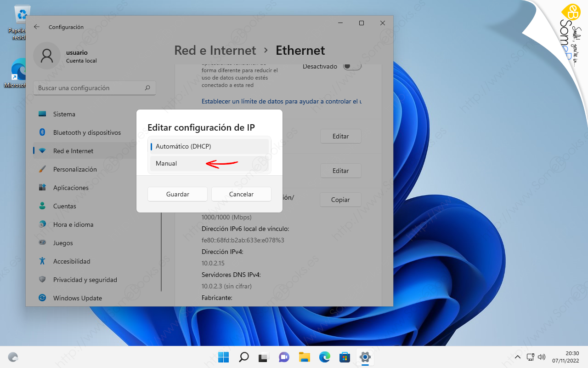
Task: Save the IP configuration with Guardar
Action: 177,194
